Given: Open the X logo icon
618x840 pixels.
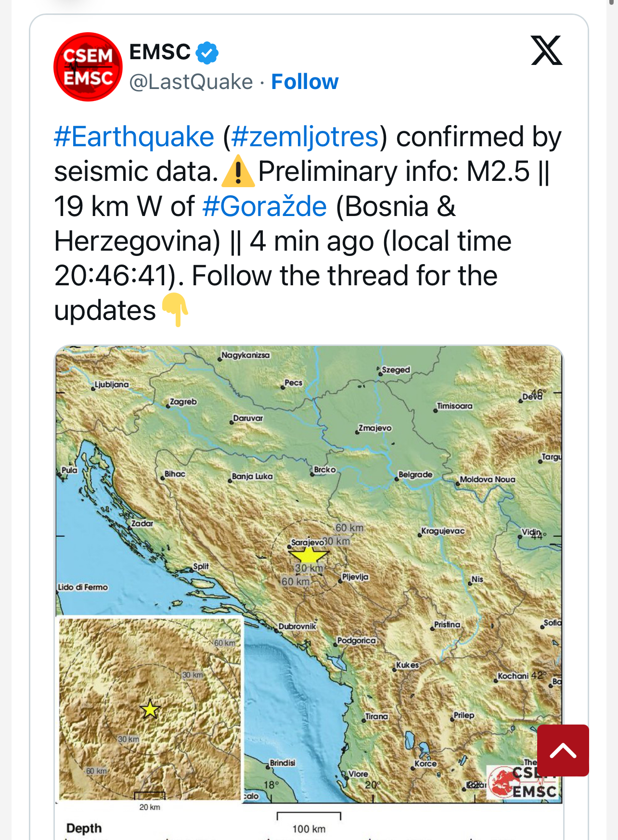Looking at the screenshot, I should coord(547,50).
